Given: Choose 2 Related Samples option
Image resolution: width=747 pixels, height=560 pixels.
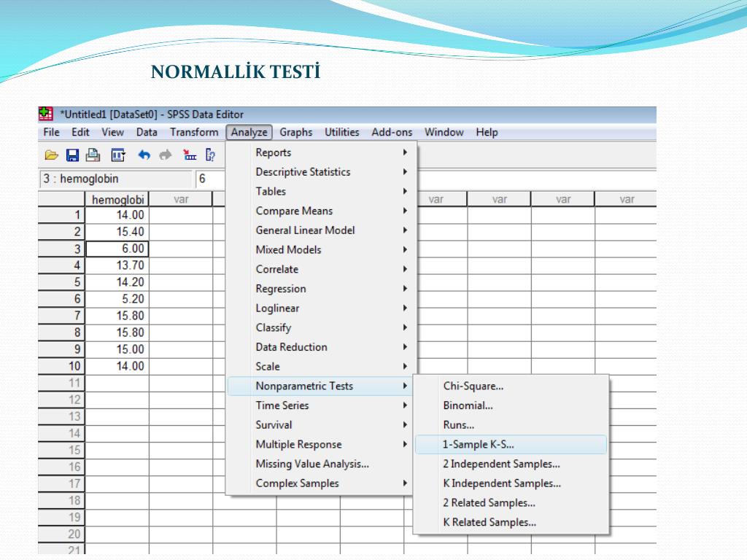Looking at the screenshot, I should (x=511, y=503).
